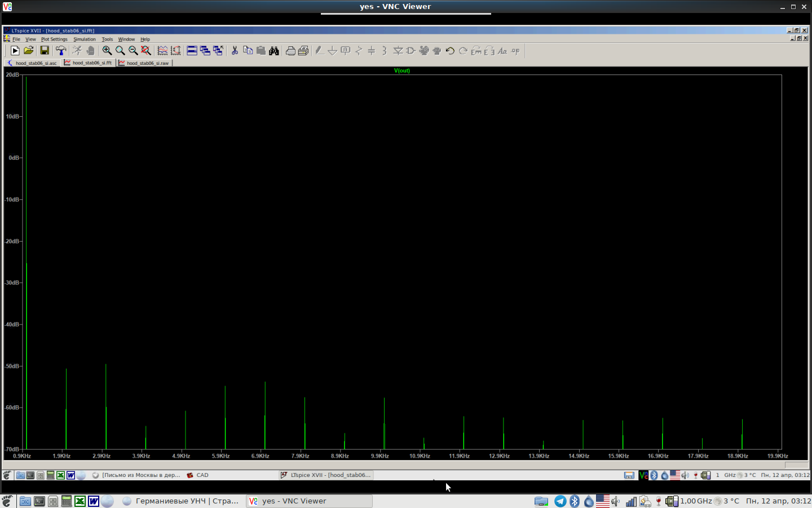Click the yes - VNC Viewer taskbar button

[x=309, y=501]
